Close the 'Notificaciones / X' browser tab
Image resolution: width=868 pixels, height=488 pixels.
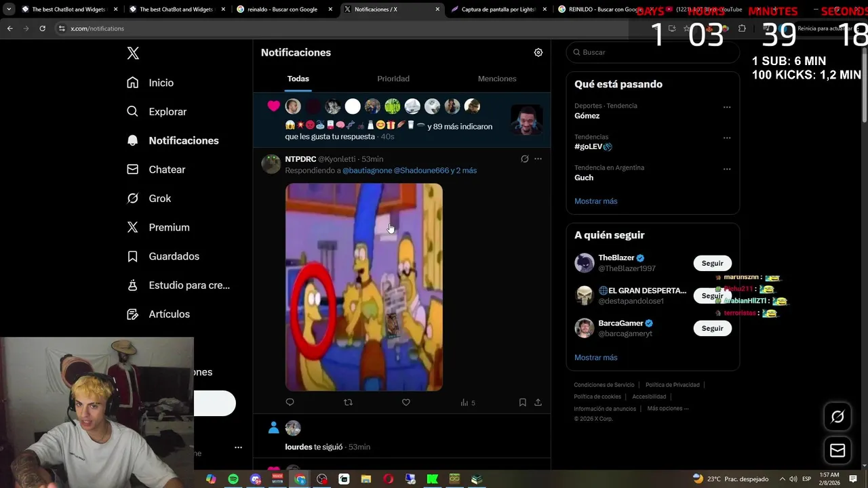pos(437,9)
